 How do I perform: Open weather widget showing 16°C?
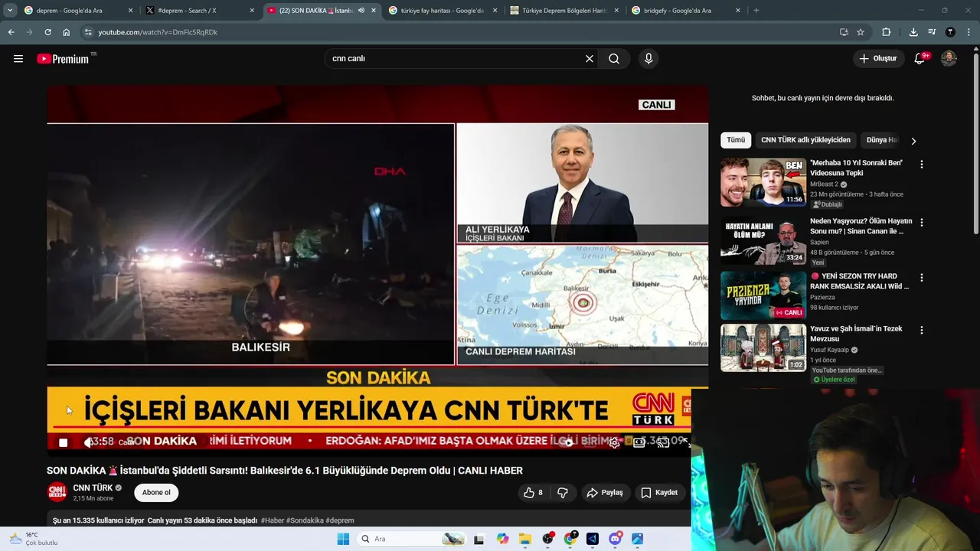(32, 539)
